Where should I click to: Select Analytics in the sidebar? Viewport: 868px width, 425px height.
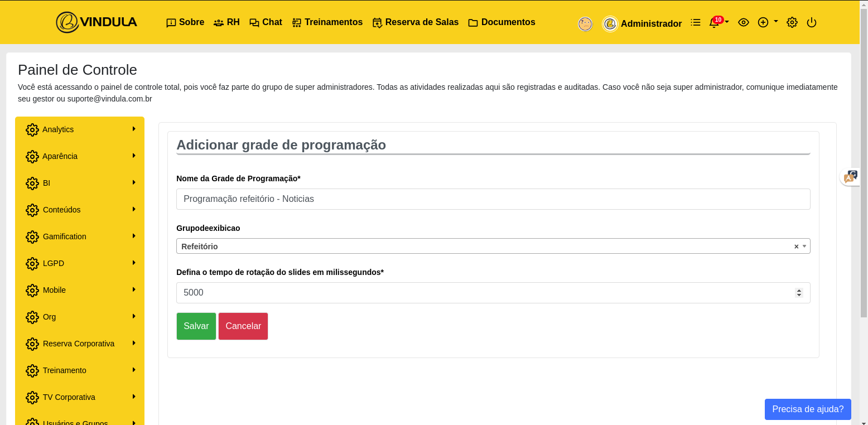point(58,129)
